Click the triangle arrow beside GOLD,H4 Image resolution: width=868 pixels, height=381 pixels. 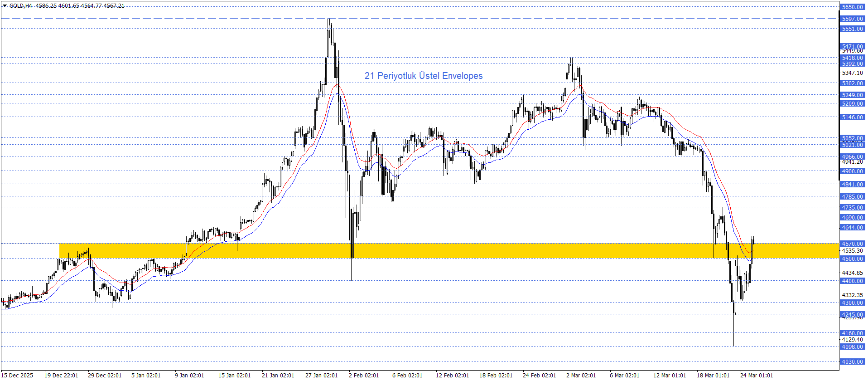tap(5, 6)
